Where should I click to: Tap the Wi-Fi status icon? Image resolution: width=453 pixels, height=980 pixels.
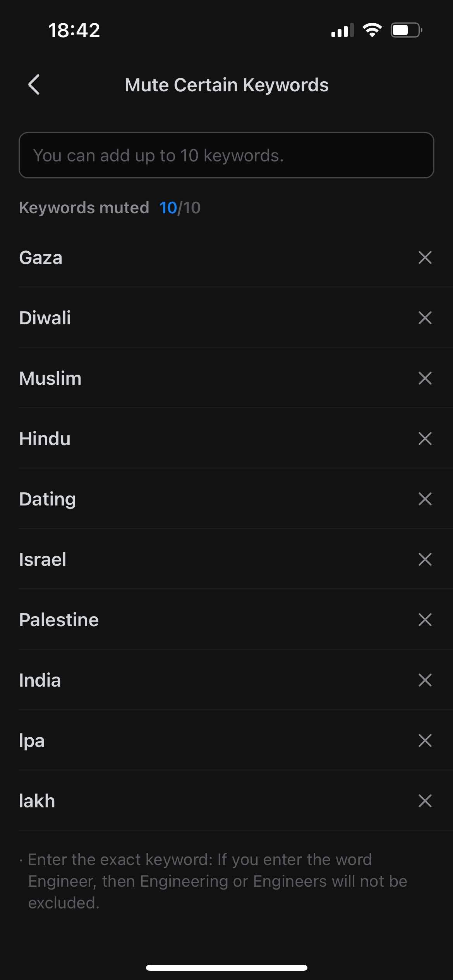(x=373, y=30)
